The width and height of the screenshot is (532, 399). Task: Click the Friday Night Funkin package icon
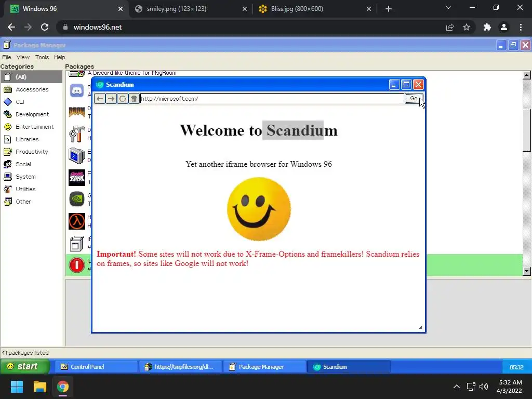coord(77,178)
